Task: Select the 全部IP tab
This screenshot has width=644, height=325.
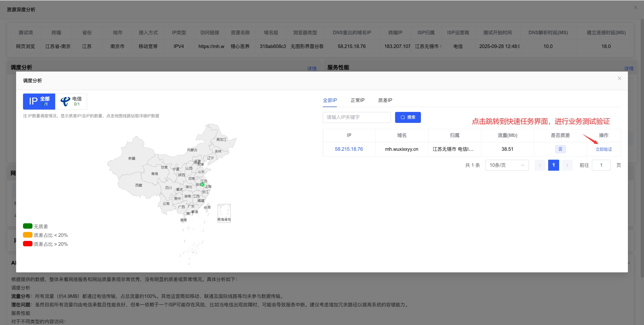Action: (330, 100)
